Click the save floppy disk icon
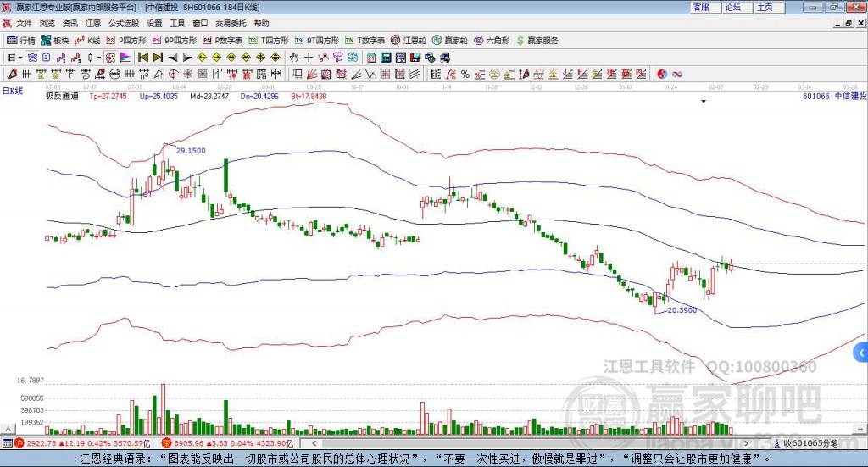This screenshot has height=467, width=868. click(x=415, y=58)
